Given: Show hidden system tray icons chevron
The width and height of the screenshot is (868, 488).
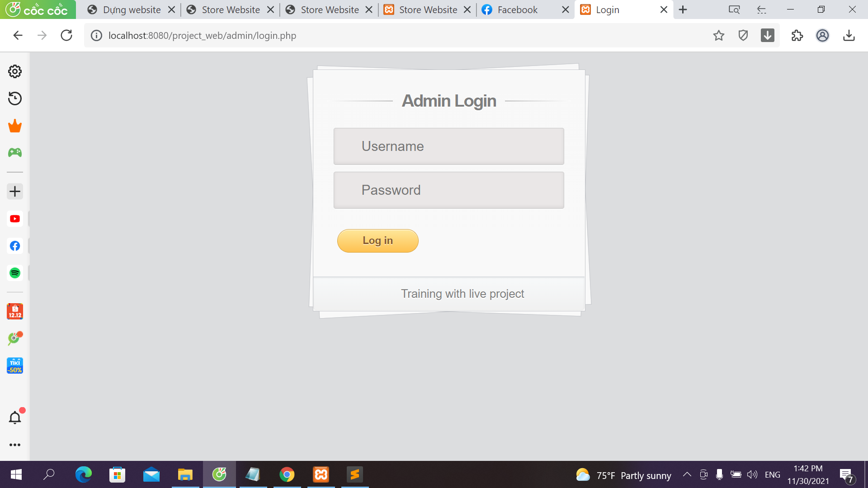Looking at the screenshot, I should point(687,474).
